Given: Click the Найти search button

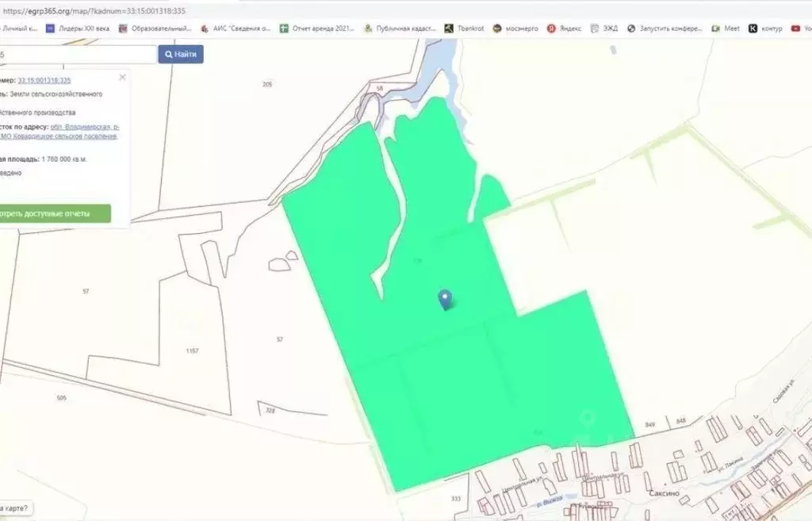Looking at the screenshot, I should 181,54.
